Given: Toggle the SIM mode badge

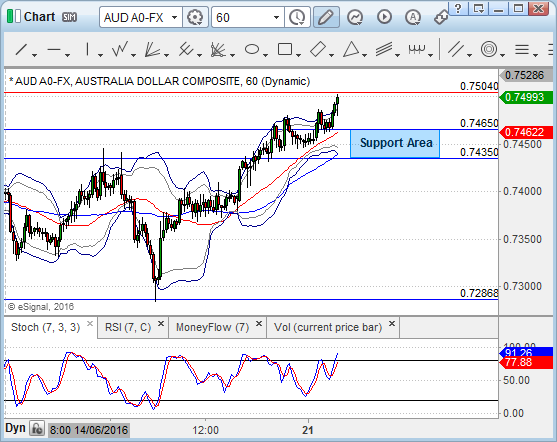Looking at the screenshot, I should (x=69, y=17).
